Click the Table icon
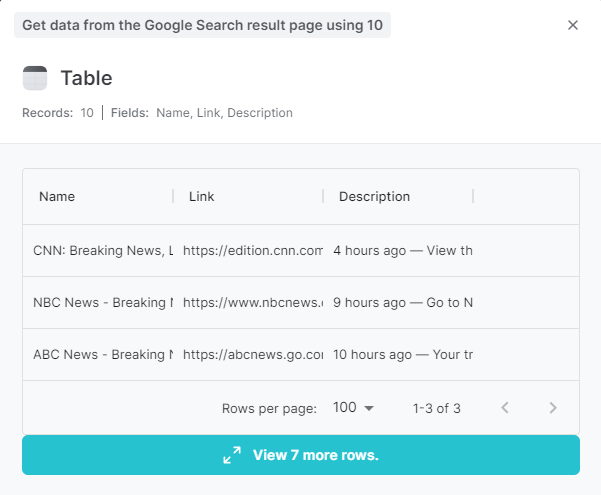 click(x=35, y=78)
